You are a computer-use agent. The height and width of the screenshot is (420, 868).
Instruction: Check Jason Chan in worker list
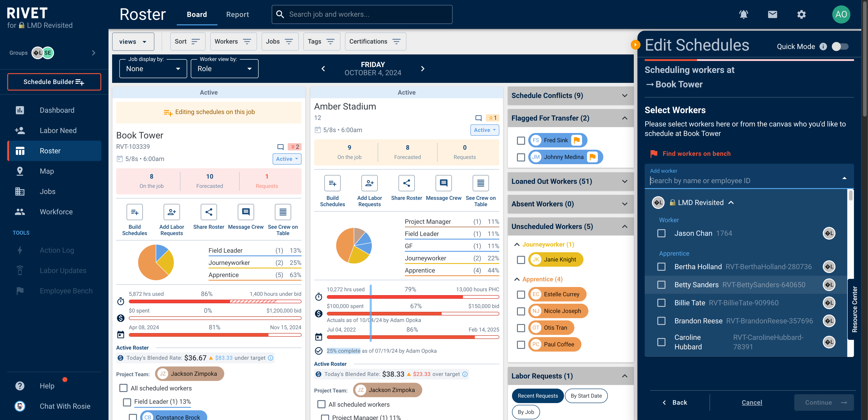click(661, 233)
